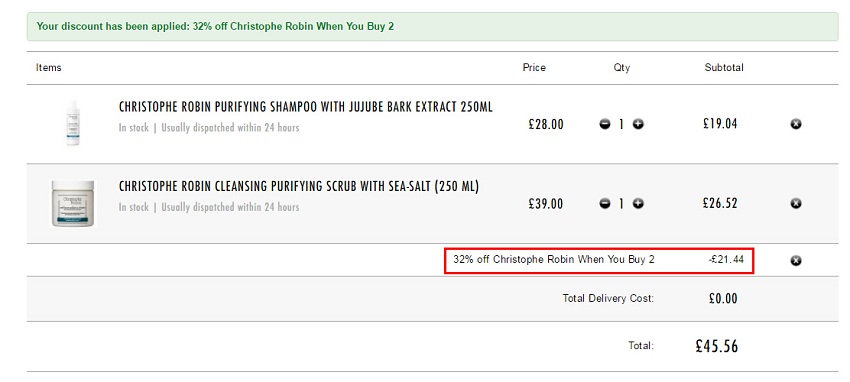Select the 32% off Christophe Robin discount line
This screenshot has height=382, width=850.
click(x=598, y=260)
